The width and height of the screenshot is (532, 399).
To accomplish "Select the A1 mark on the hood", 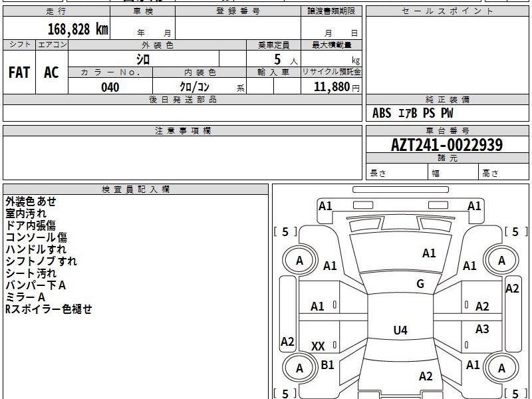I will tap(429, 253).
